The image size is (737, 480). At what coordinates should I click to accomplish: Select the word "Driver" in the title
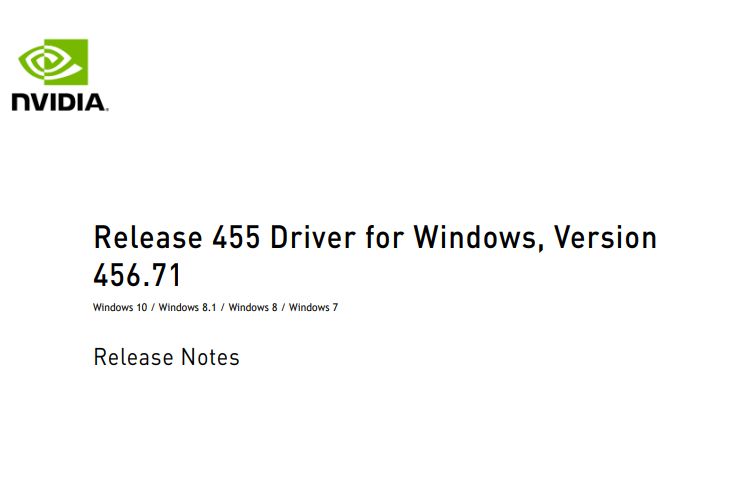[x=313, y=237]
